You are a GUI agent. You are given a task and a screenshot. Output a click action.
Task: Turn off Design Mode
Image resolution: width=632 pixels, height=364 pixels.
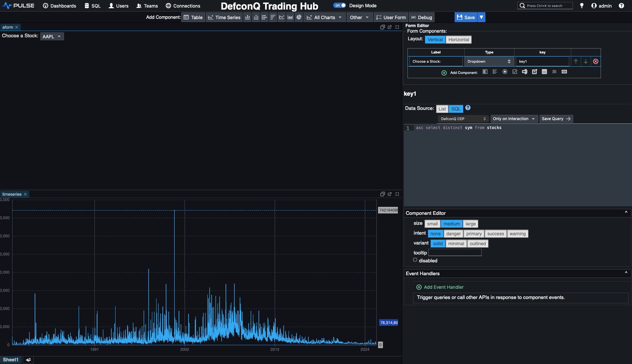(x=339, y=5)
